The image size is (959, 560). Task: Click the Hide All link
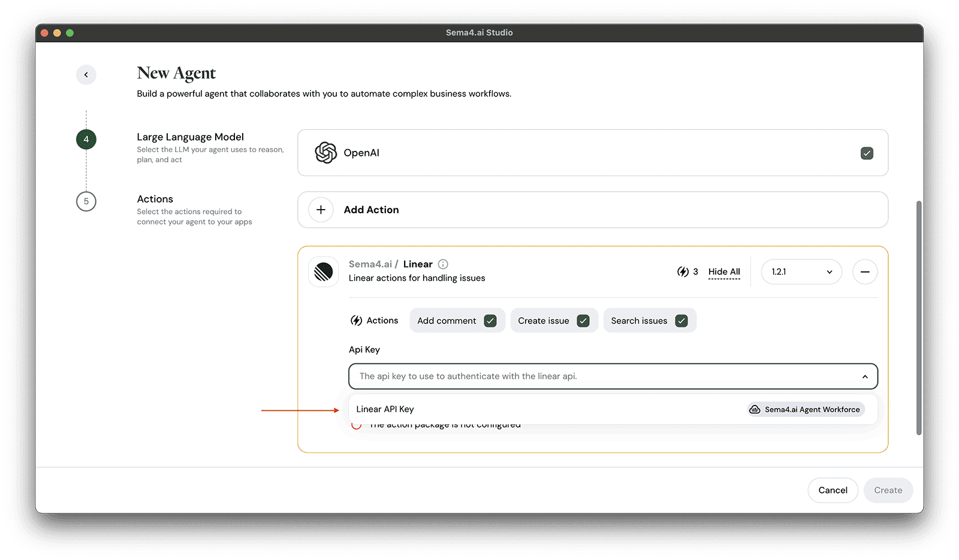pyautogui.click(x=724, y=272)
